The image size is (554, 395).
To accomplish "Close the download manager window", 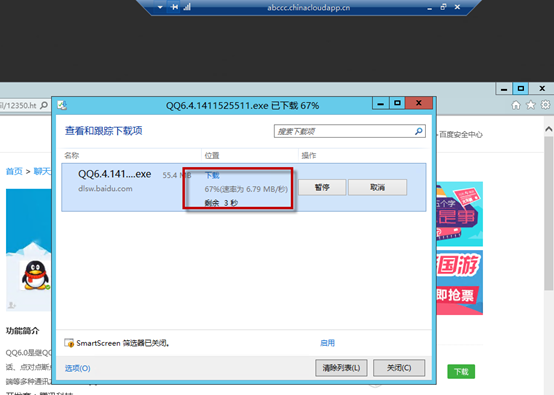I will point(419,103).
